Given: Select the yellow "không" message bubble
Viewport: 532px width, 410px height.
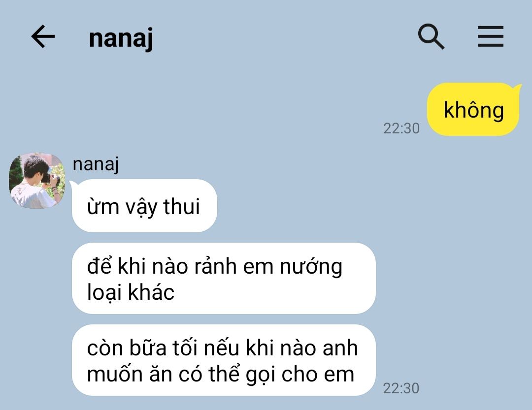Looking at the screenshot, I should 473,109.
